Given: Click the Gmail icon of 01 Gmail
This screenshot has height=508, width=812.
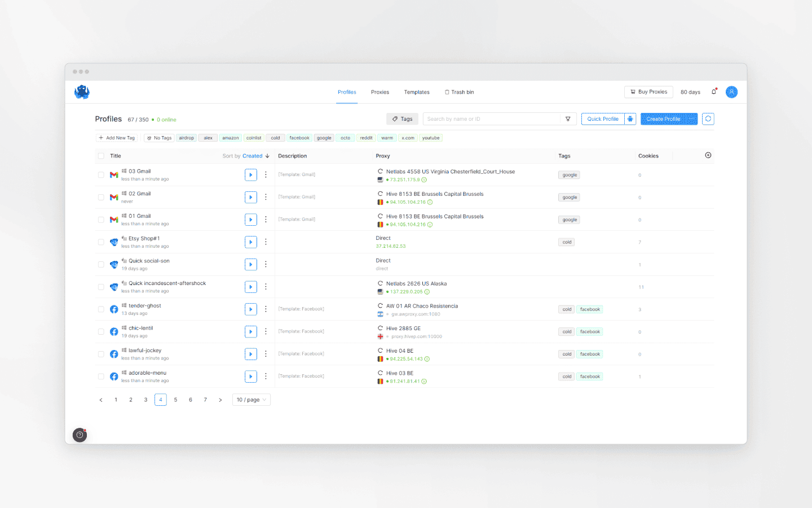Looking at the screenshot, I should pos(114,220).
